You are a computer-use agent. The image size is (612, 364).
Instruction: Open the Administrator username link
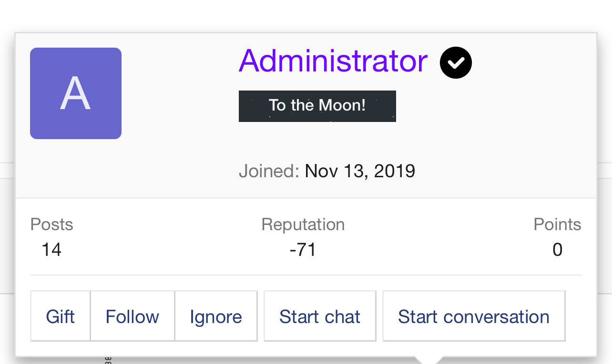pos(333,61)
